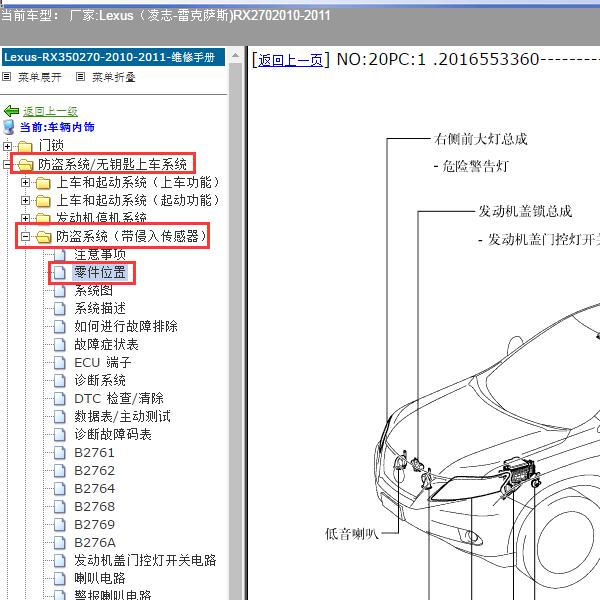
Task: Select 防盗系统/无钥匙上车系统 tree label
Action: click(112, 164)
